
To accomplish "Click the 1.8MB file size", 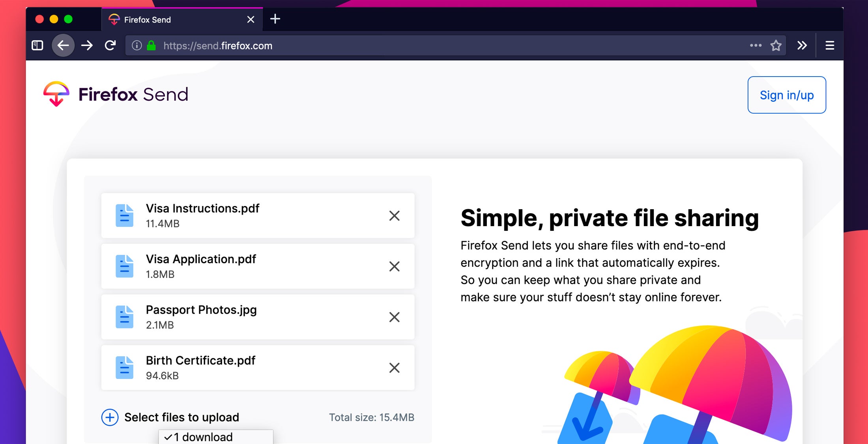I will pos(160,274).
